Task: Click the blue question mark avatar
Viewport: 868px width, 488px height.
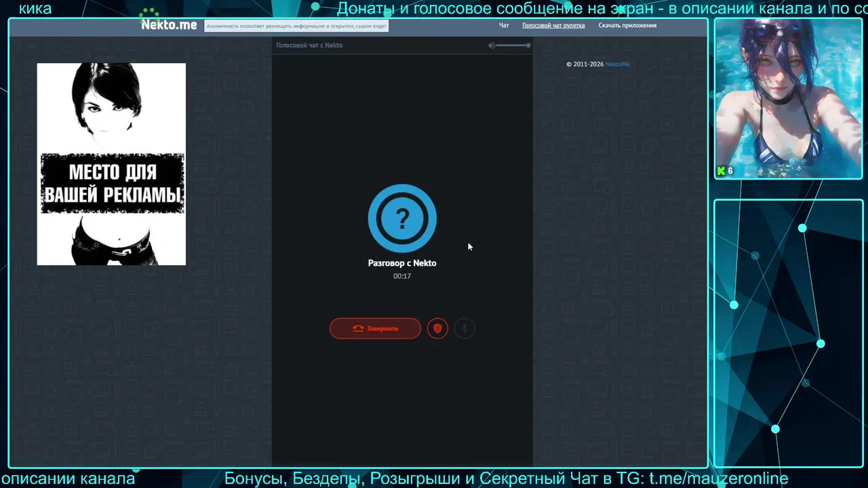Action: coord(402,218)
